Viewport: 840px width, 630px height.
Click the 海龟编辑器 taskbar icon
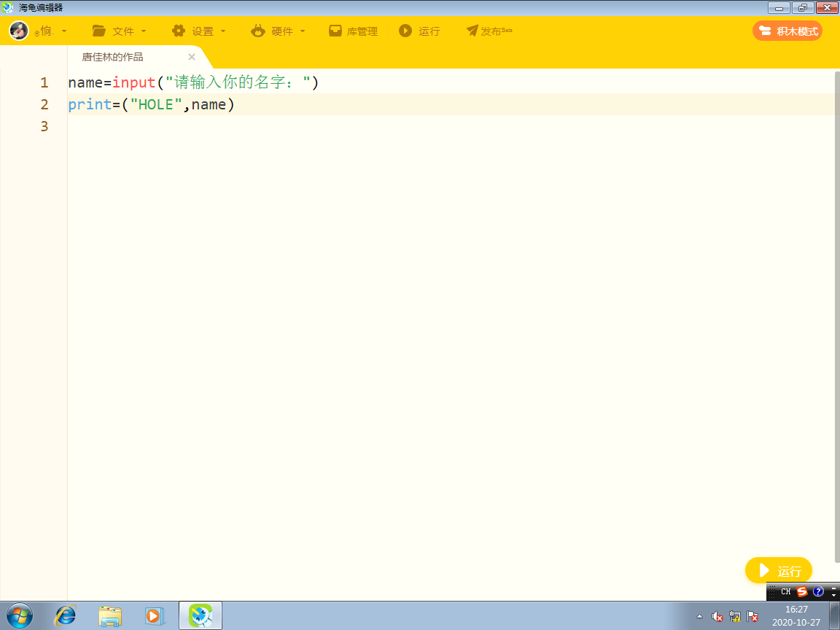click(201, 615)
